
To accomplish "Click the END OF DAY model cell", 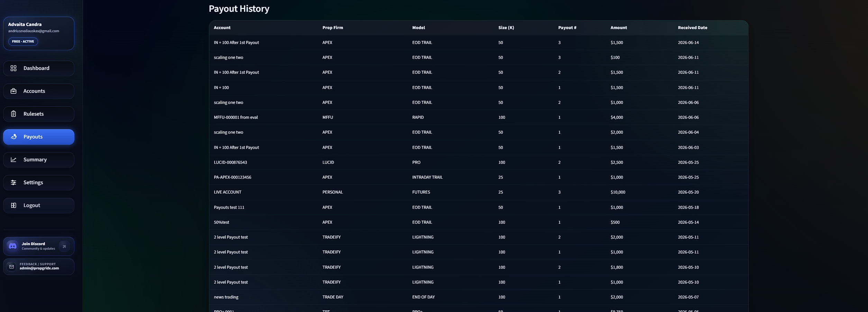I will coord(423,297).
